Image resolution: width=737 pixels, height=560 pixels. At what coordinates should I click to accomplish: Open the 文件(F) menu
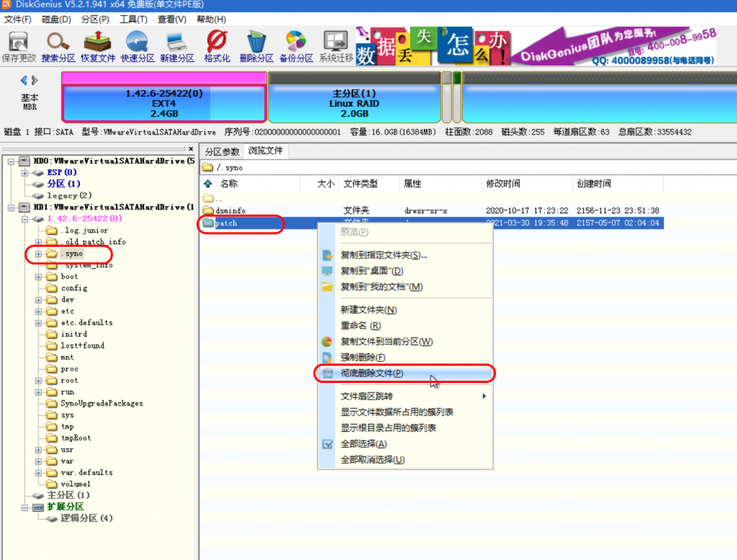17,19
